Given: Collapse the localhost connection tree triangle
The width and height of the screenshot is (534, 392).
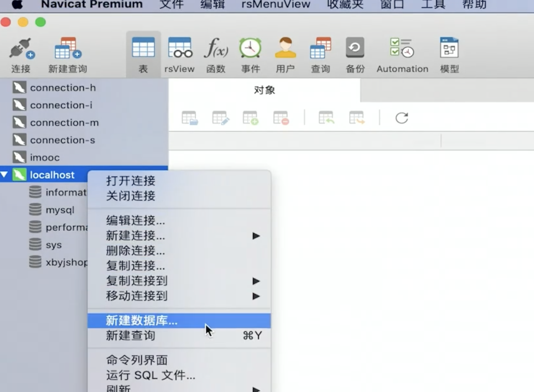Looking at the screenshot, I should [x=4, y=175].
